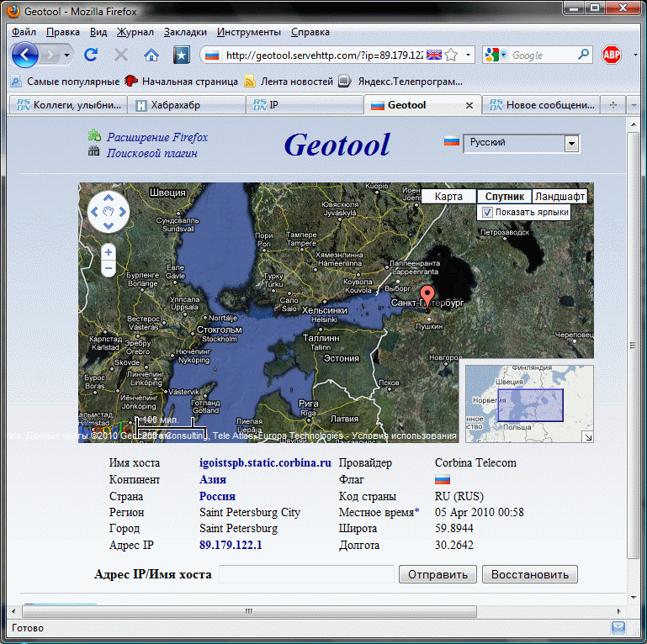The width and height of the screenshot is (647, 644).
Task: Open the Правка menu
Action: click(x=63, y=32)
